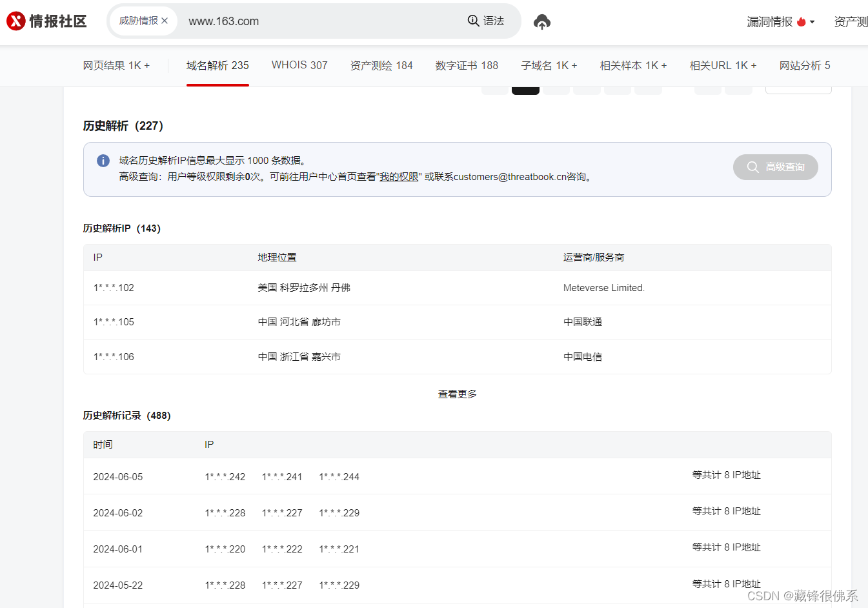The height and width of the screenshot is (608, 868).
Task: Click IP 1*.*.*.102 in table
Action: click(114, 288)
